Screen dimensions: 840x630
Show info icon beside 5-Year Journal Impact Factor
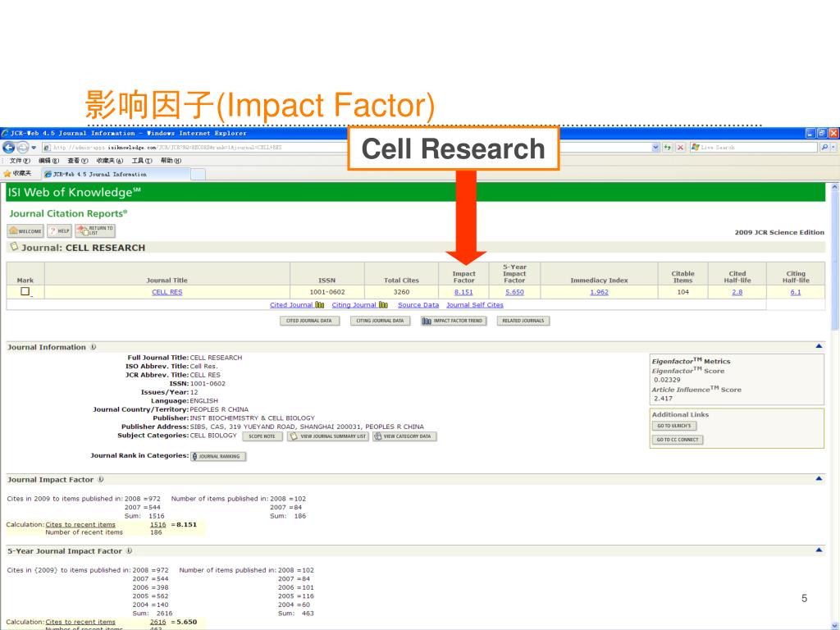point(129,550)
